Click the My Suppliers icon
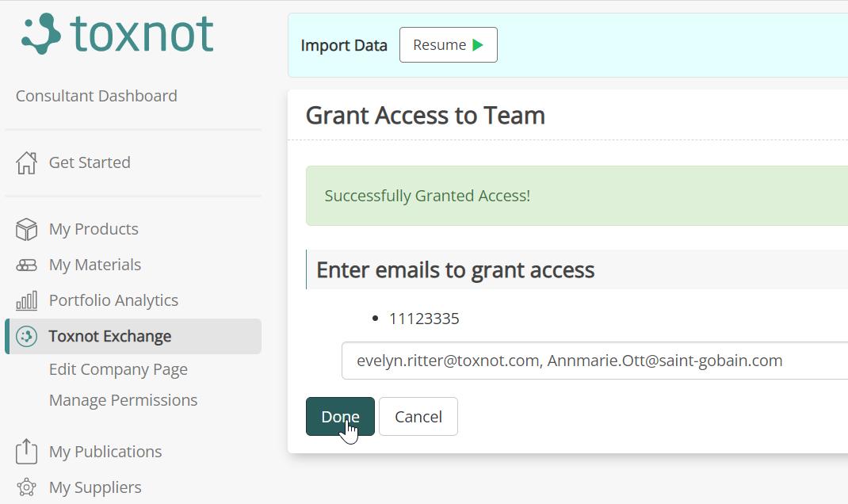Image resolution: width=848 pixels, height=504 pixels. click(x=26, y=487)
